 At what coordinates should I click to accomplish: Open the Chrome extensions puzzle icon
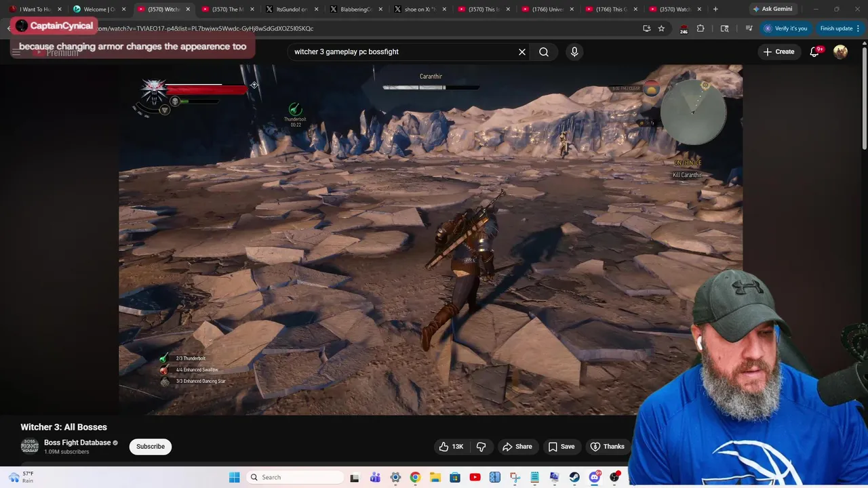pos(701,28)
